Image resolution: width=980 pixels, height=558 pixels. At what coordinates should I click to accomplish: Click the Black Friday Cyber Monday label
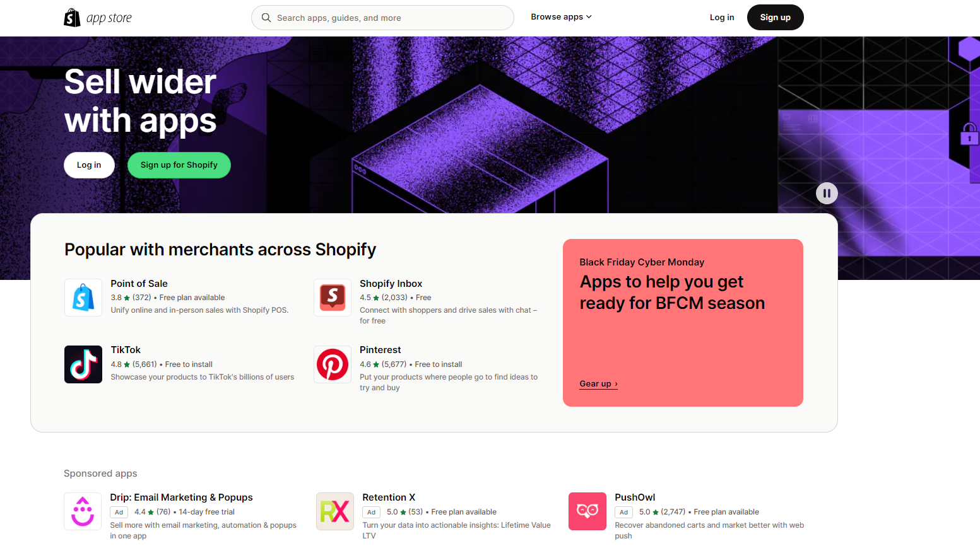(642, 262)
